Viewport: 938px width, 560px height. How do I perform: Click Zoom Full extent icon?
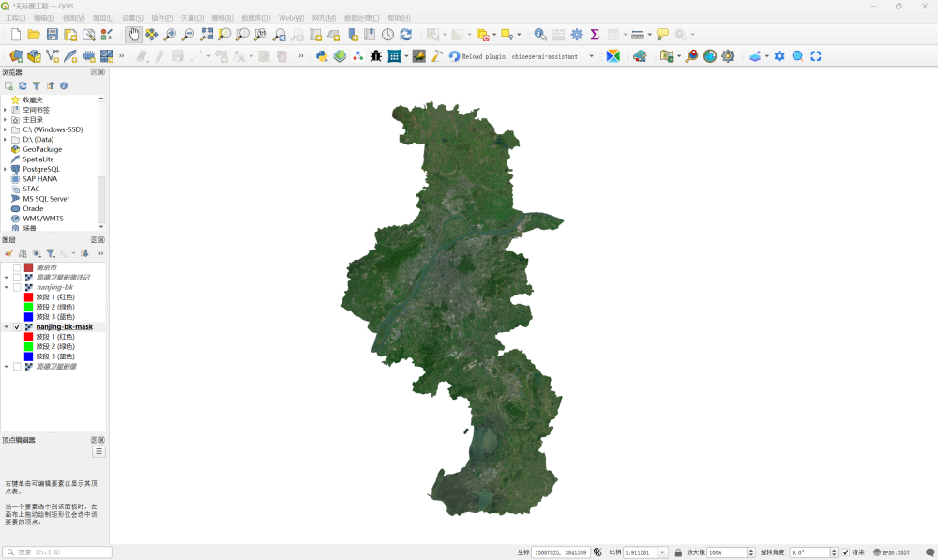click(x=206, y=35)
